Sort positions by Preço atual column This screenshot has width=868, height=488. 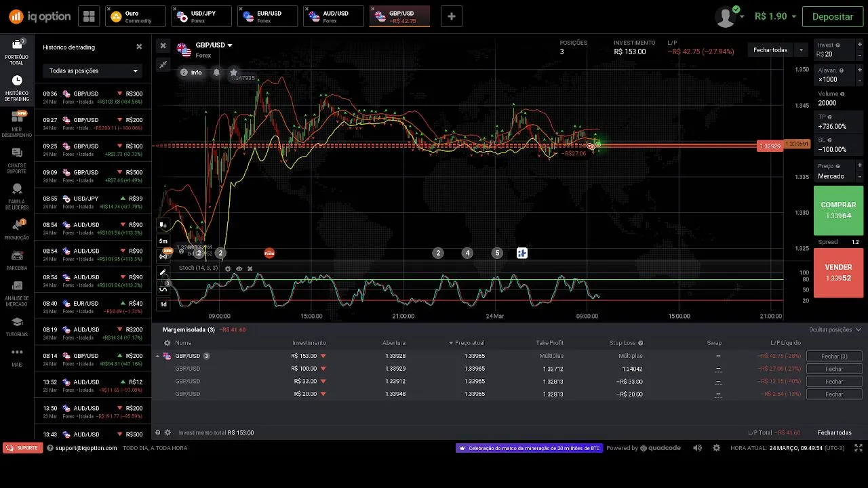pyautogui.click(x=467, y=343)
